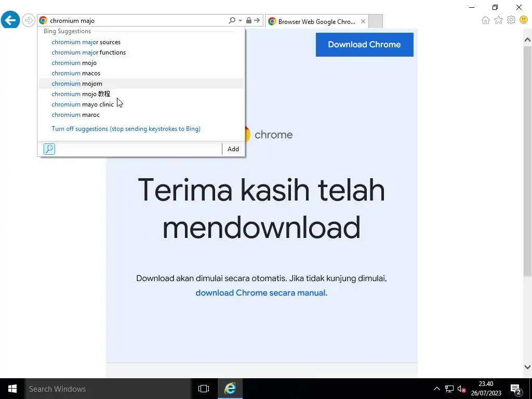This screenshot has height=399, width=532.
Task: Open the taskbar clock and date
Action: pos(486,389)
